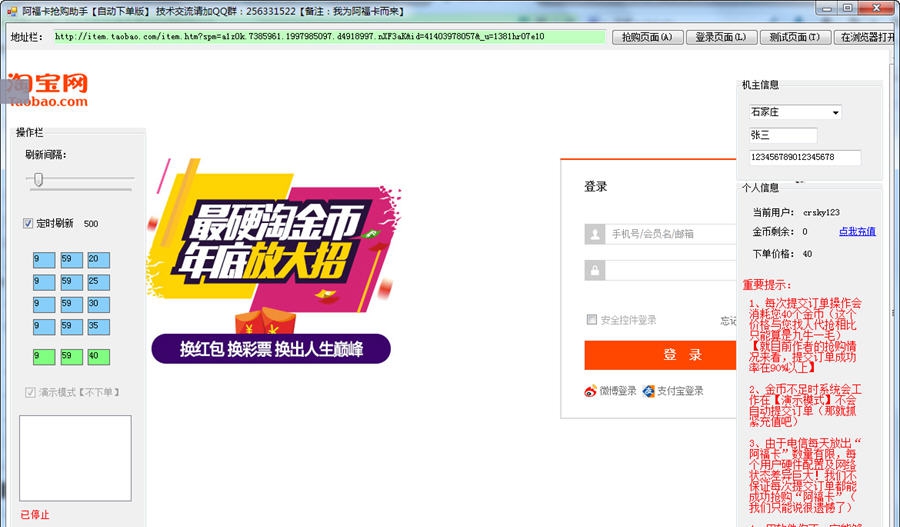900x527 pixels.
Task: Maximize the 阿福卡抢购助手 window
Action: coord(848,8)
